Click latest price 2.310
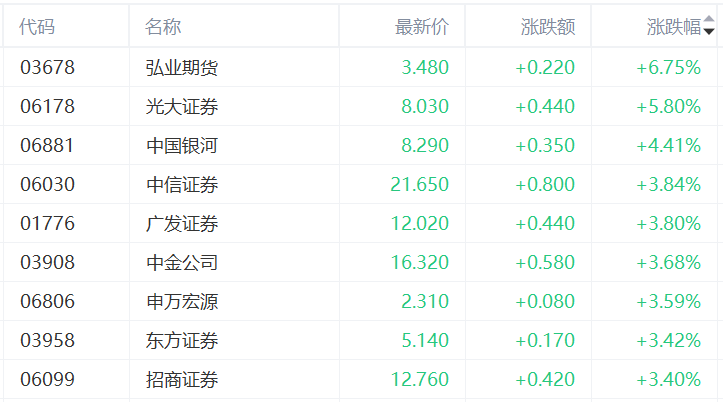This screenshot has width=723, height=402. click(x=425, y=302)
